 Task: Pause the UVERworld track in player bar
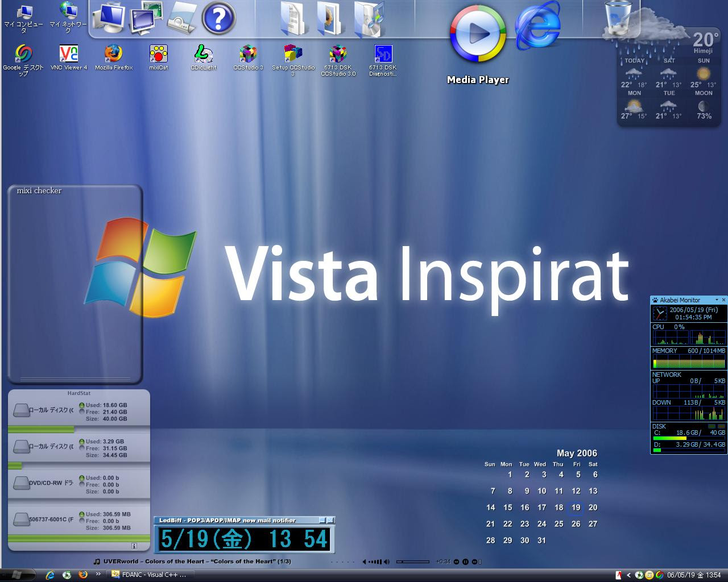coord(465,562)
